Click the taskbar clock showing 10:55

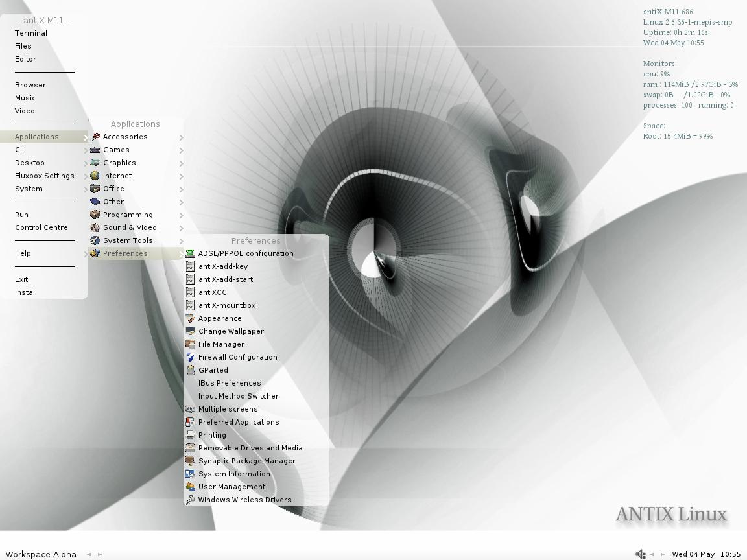(x=730, y=554)
